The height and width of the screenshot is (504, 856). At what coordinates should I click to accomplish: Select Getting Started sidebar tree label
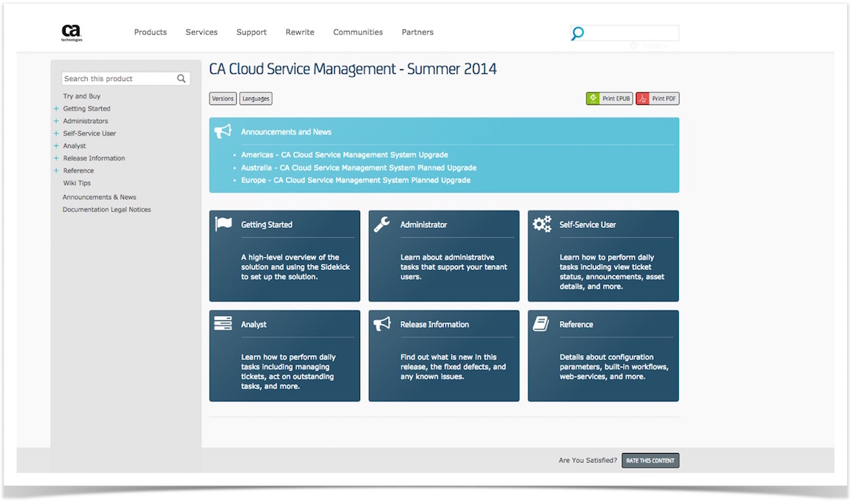(x=87, y=108)
